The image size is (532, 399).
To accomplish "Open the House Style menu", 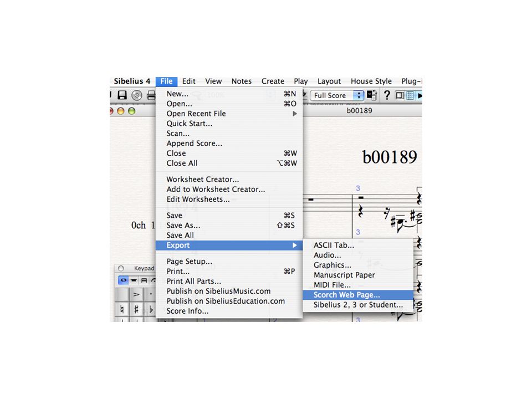I will click(371, 81).
